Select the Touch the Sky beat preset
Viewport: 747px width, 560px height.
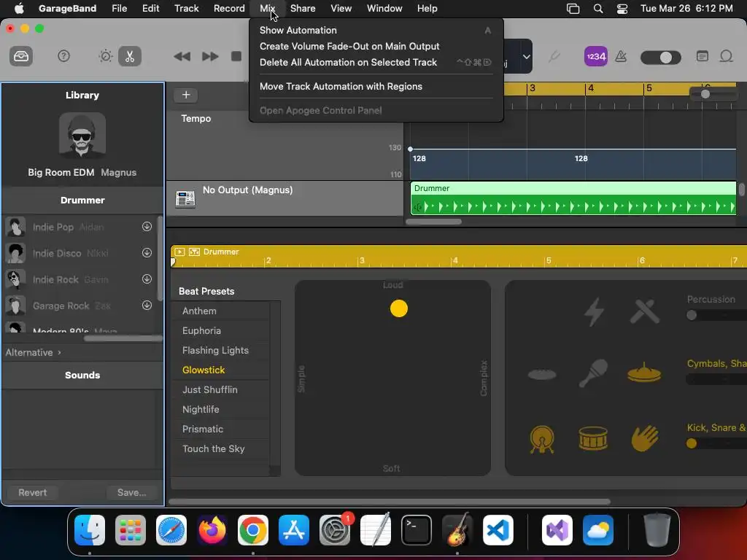click(220, 449)
